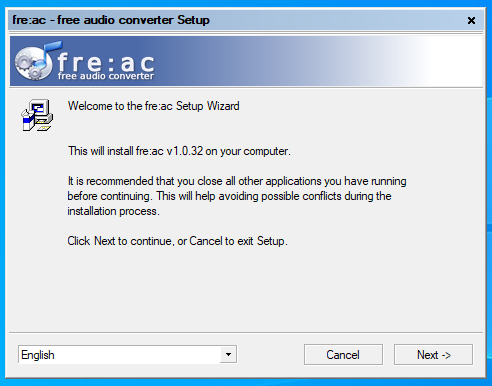Click the paragraph recommending closing other applications

point(237,196)
